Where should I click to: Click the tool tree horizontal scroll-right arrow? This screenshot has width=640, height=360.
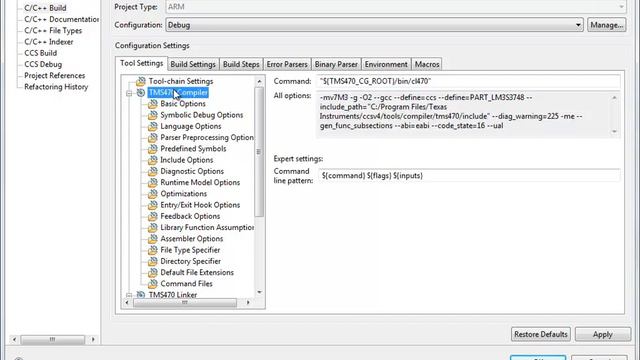[x=248, y=302]
